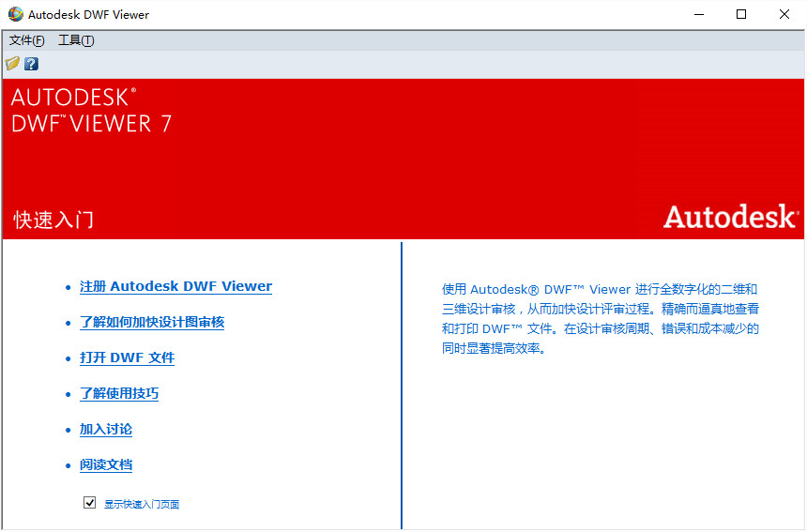Open the 了解使用技巧 link

pos(119,393)
